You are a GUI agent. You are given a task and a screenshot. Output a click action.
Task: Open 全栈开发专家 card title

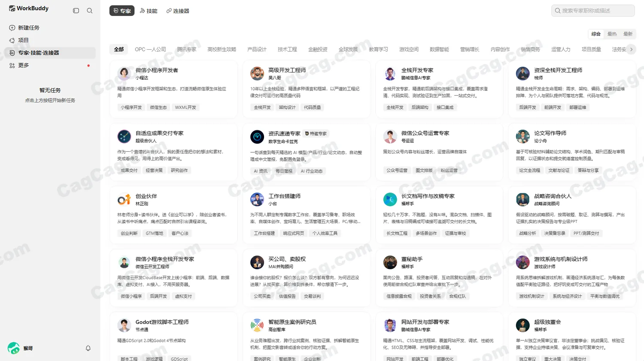417,70
